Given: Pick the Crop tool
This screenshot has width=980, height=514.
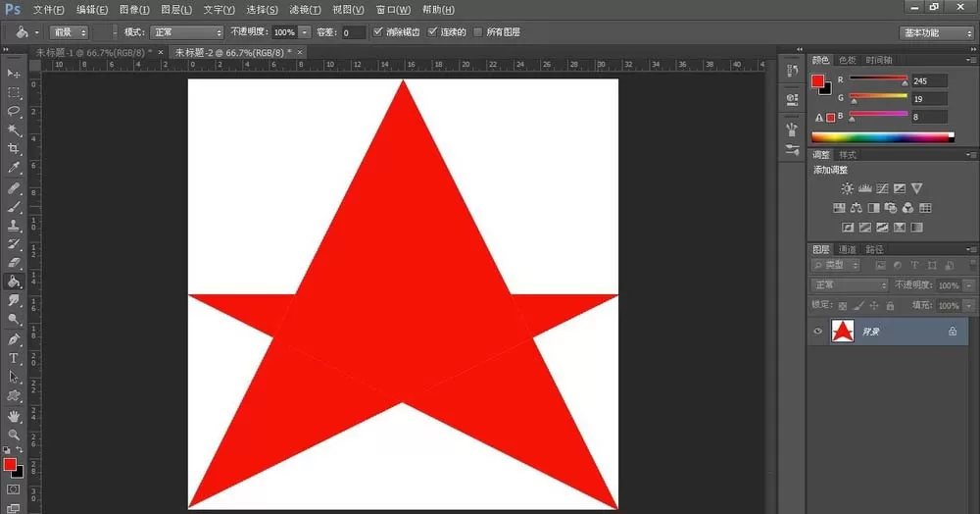Looking at the screenshot, I should pos(14,149).
